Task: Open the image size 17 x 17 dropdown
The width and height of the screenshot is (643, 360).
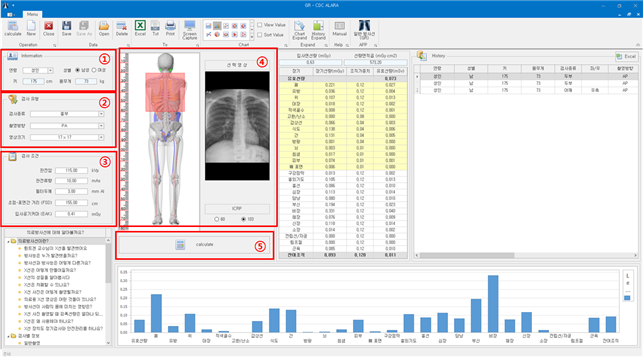Action: [101, 137]
